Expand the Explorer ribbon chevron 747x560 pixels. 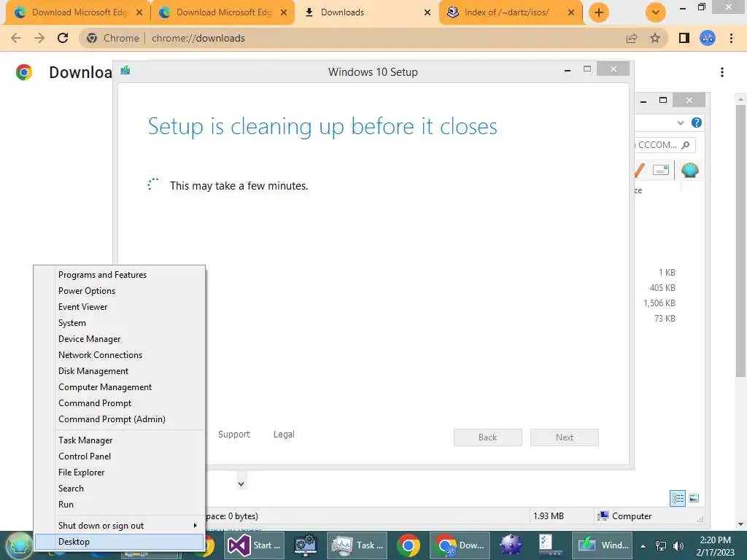(x=681, y=122)
